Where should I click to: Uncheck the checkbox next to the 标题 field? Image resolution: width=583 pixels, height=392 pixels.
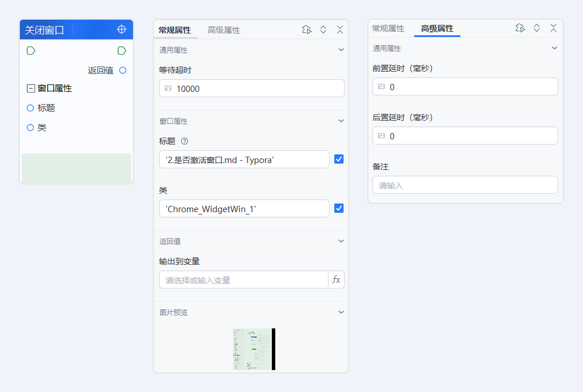(x=339, y=159)
